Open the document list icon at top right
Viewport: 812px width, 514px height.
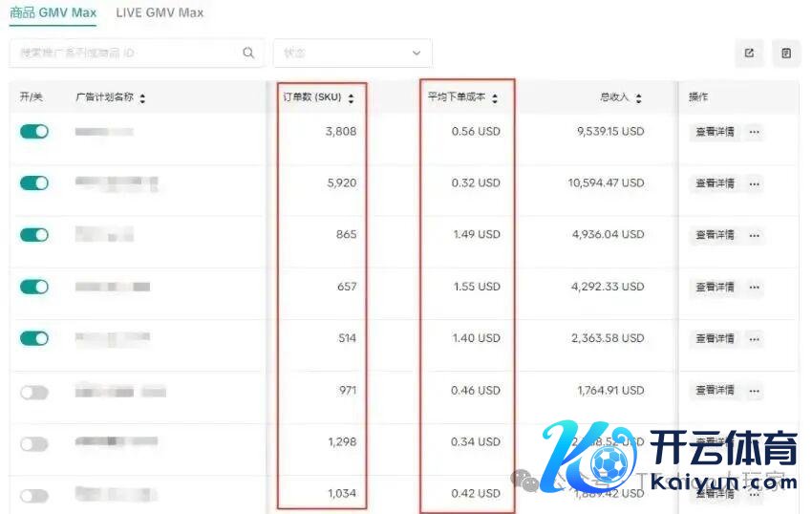(786, 54)
